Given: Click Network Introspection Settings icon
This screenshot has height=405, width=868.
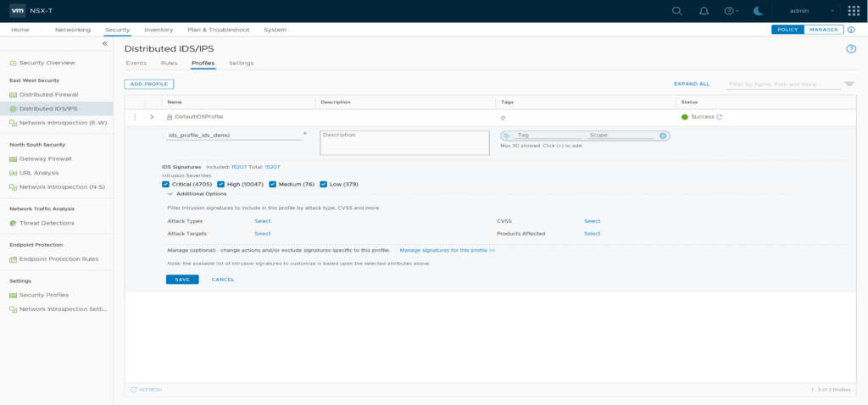Looking at the screenshot, I should coord(14,309).
